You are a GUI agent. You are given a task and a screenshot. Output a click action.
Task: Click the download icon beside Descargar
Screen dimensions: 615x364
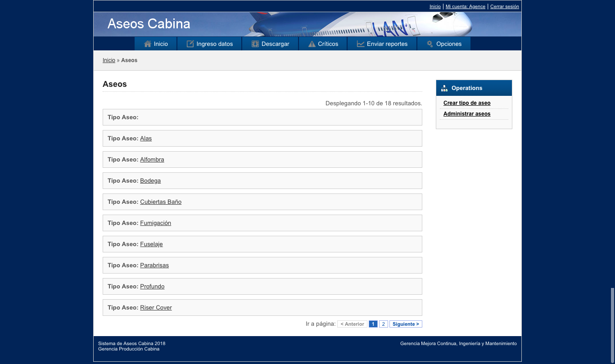point(255,44)
